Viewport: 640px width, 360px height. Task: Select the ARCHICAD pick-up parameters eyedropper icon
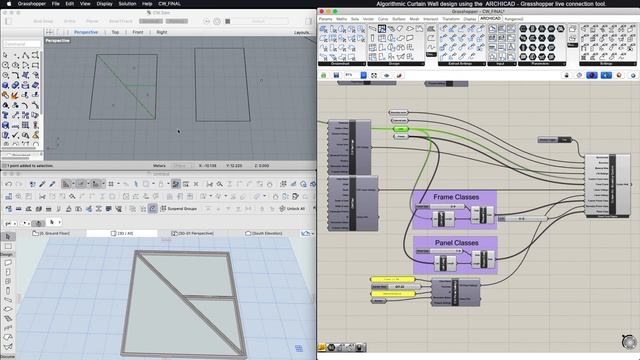tap(42, 184)
